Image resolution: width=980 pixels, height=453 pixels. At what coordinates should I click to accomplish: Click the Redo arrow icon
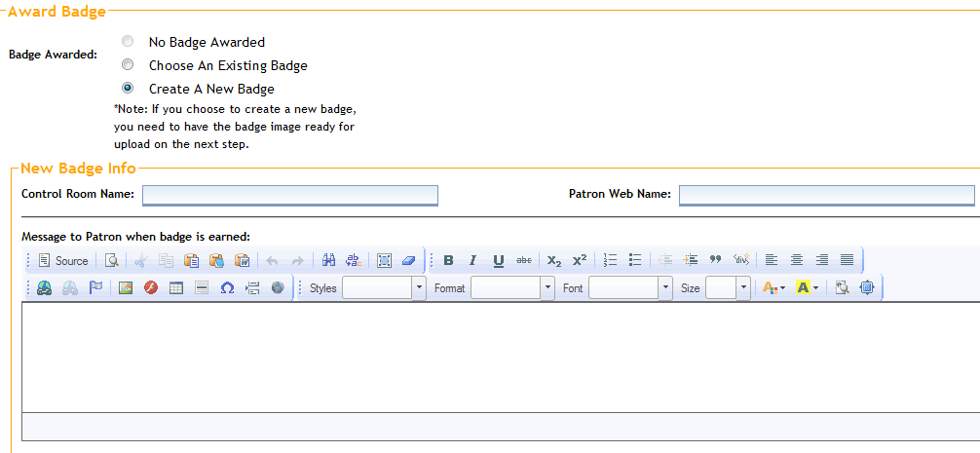(x=297, y=260)
